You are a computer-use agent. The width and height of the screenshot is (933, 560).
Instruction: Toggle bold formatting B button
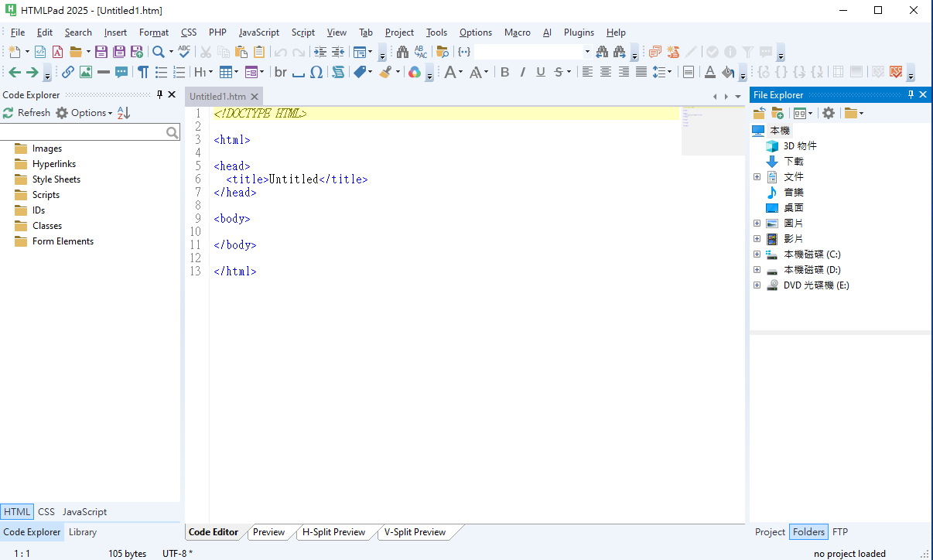point(504,72)
